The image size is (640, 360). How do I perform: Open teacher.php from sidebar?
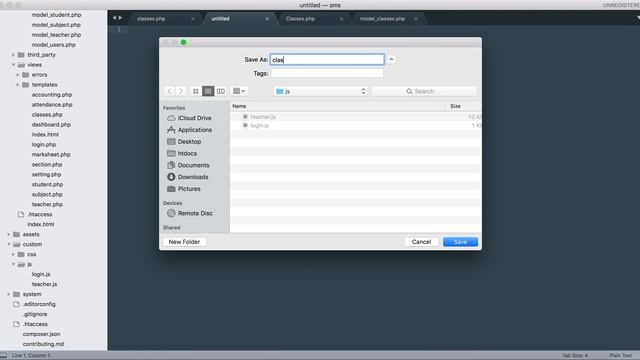pos(47,204)
